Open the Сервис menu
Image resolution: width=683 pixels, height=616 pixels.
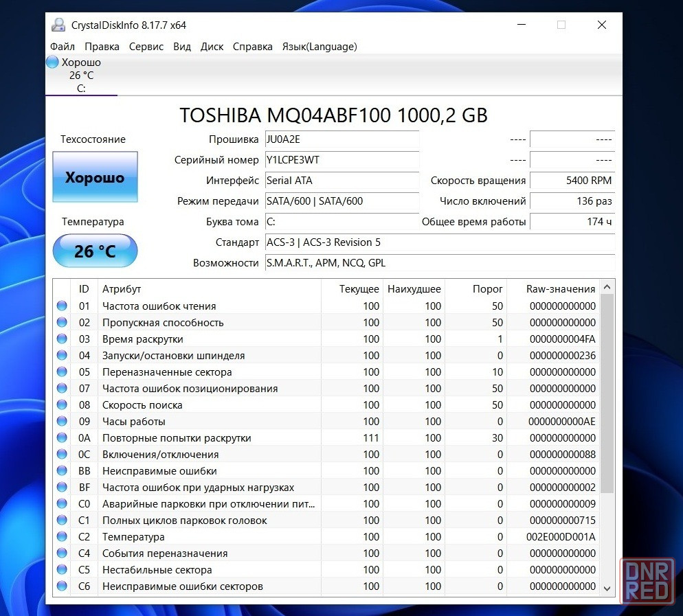(146, 47)
